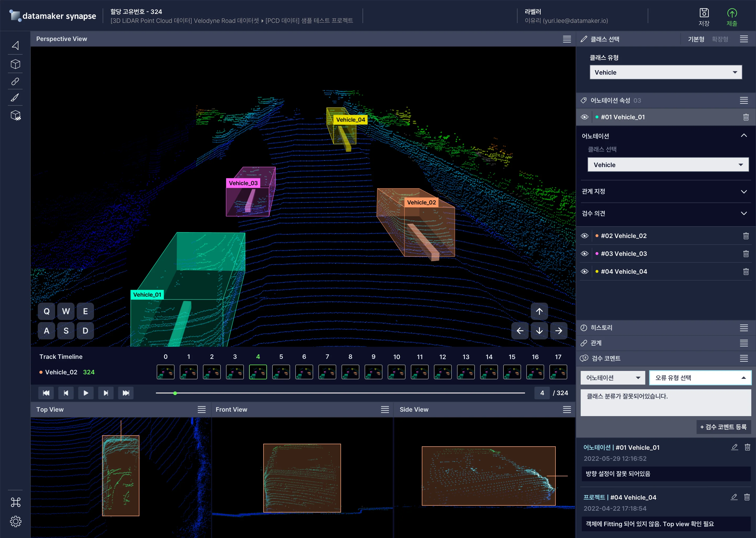Open the 클래스 유형 Vehicle dropdown
This screenshot has width=756, height=538.
pos(666,72)
